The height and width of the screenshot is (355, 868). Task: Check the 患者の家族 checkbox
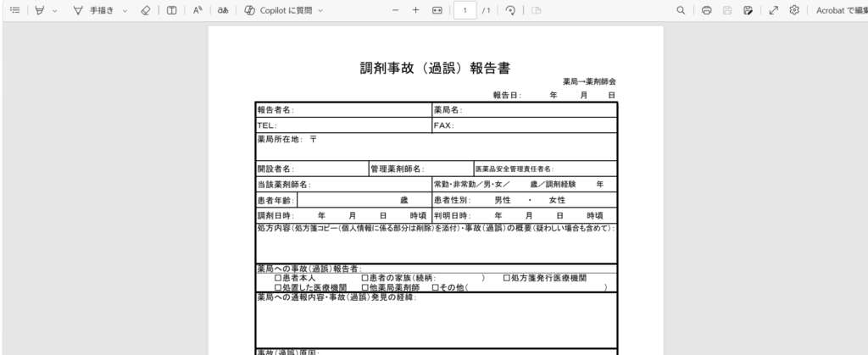coord(364,278)
